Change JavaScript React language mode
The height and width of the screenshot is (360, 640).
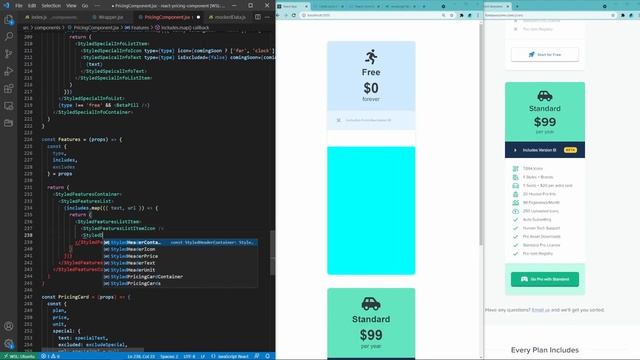(230, 356)
